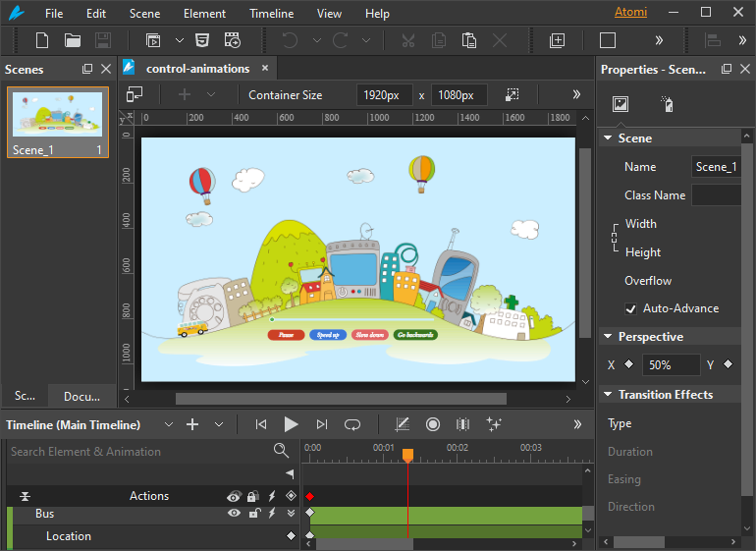Disable the Auto-Advance checkbox
Screen dimensions: 756x551
631,308
